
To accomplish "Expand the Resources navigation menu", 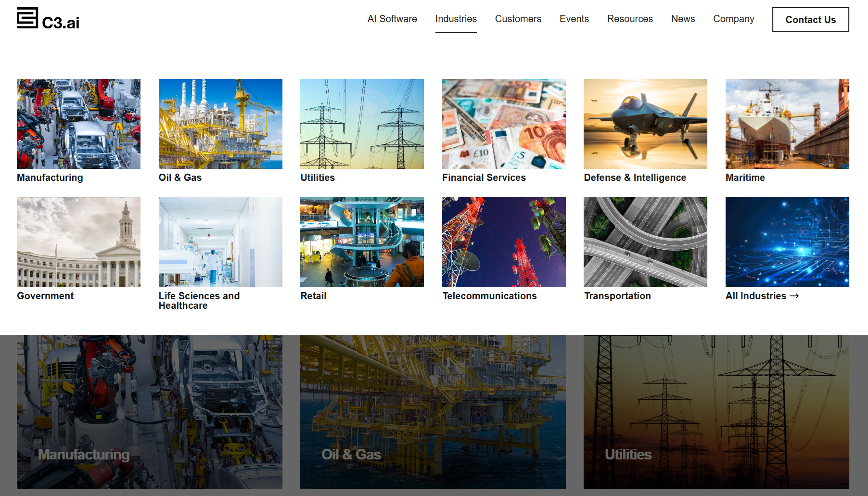I will pos(629,19).
